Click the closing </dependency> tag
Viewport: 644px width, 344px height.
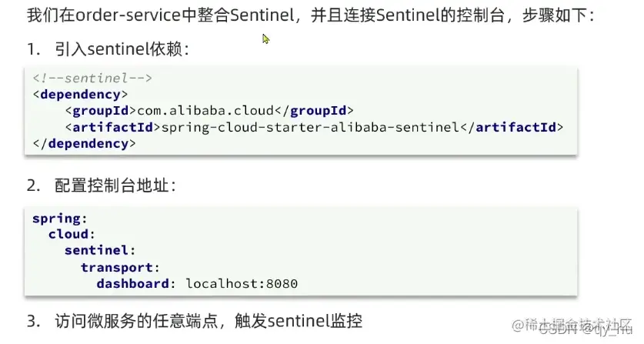[x=84, y=144]
